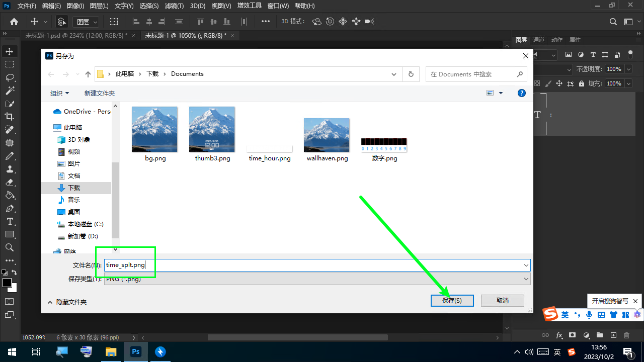Click the Cancel (取消) button
644x362 pixels.
502,300
